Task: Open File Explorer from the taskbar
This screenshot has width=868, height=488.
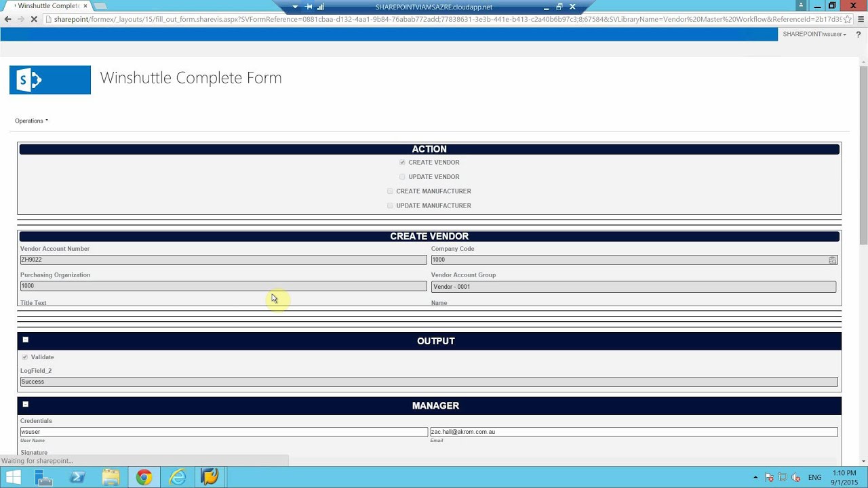Action: pos(111,477)
